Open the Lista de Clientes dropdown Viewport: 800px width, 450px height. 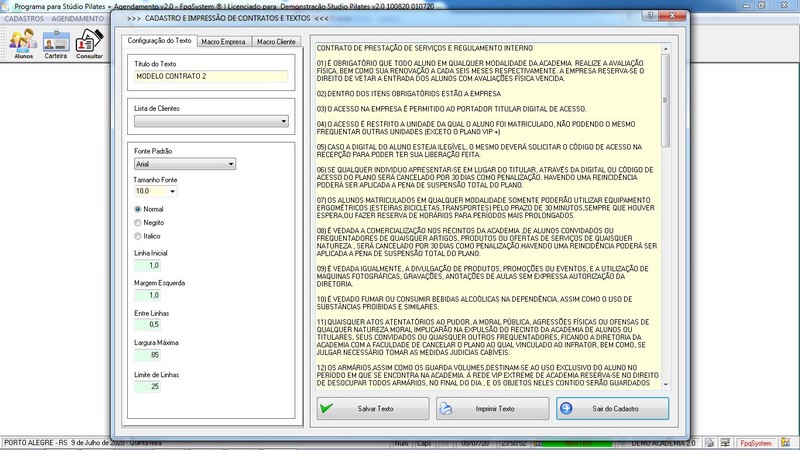[211, 121]
